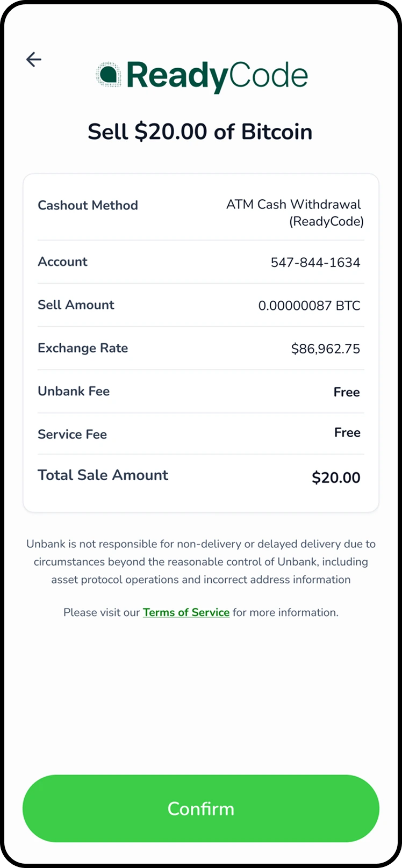Image resolution: width=402 pixels, height=868 pixels.
Task: Click the Free value beside Unbank Fee
Action: pyautogui.click(x=347, y=392)
